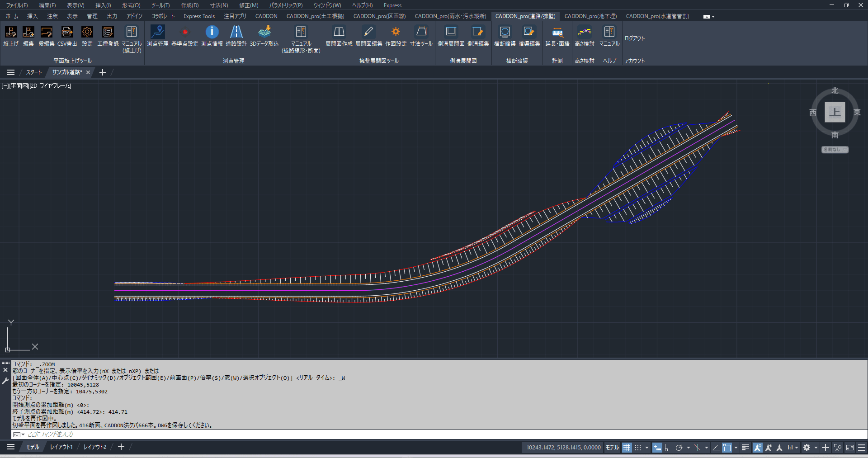Click the [-] viewport controls label
The width and height of the screenshot is (868, 458).
5,86
